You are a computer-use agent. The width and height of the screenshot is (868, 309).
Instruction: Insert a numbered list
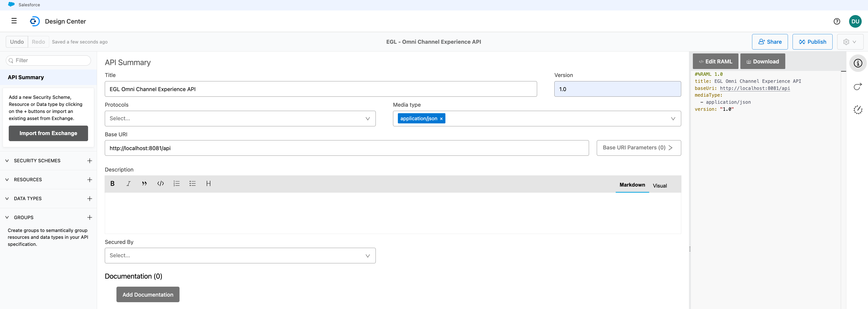[177, 183]
